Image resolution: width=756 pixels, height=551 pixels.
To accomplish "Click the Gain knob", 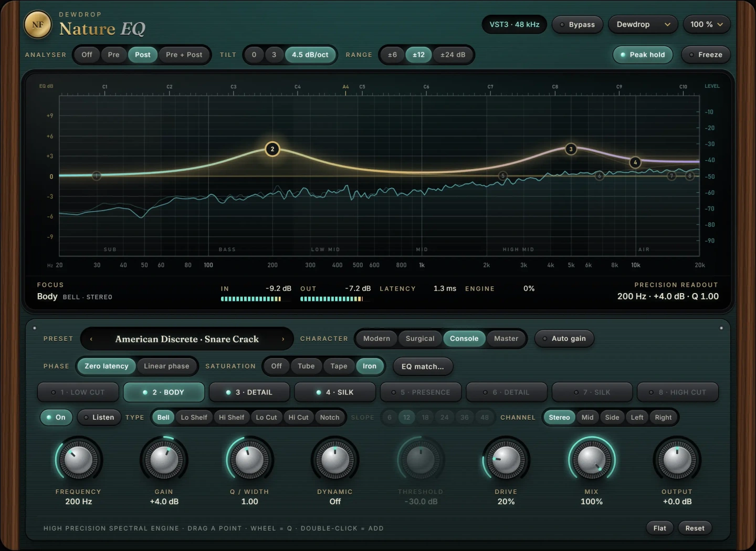I will tap(164, 460).
